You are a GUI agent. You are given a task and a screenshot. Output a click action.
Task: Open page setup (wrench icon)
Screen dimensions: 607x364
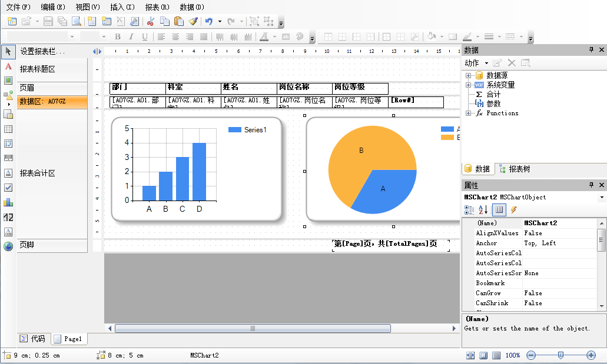coord(134,21)
